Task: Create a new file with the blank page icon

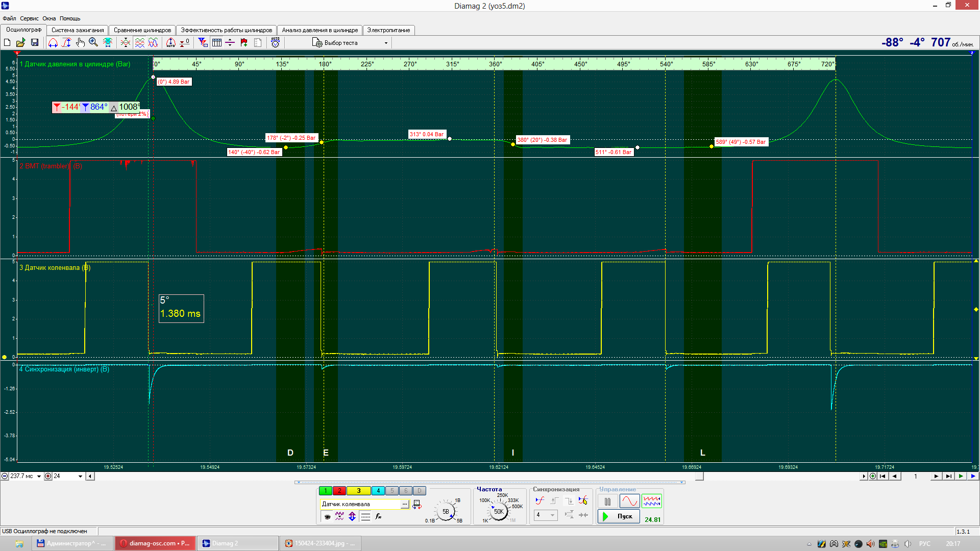Action: [x=8, y=43]
